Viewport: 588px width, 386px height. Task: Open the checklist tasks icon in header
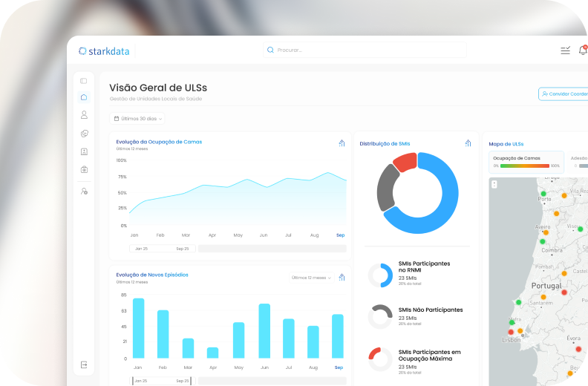[565, 50]
